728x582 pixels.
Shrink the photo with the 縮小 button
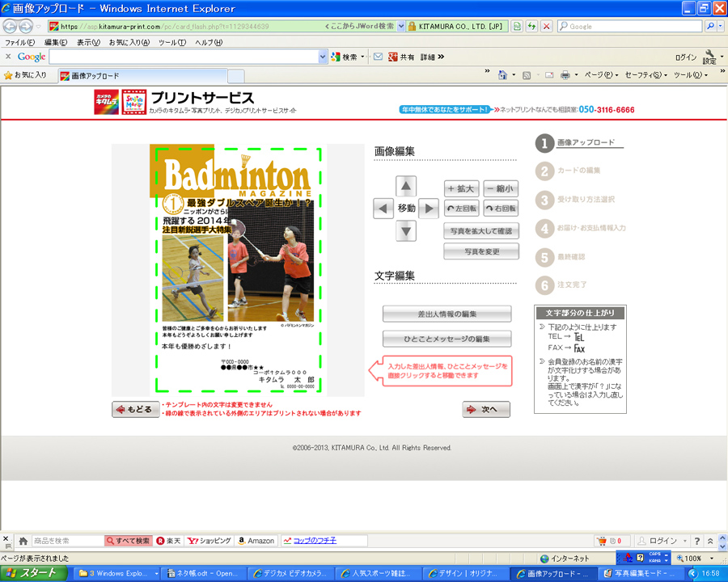click(501, 188)
